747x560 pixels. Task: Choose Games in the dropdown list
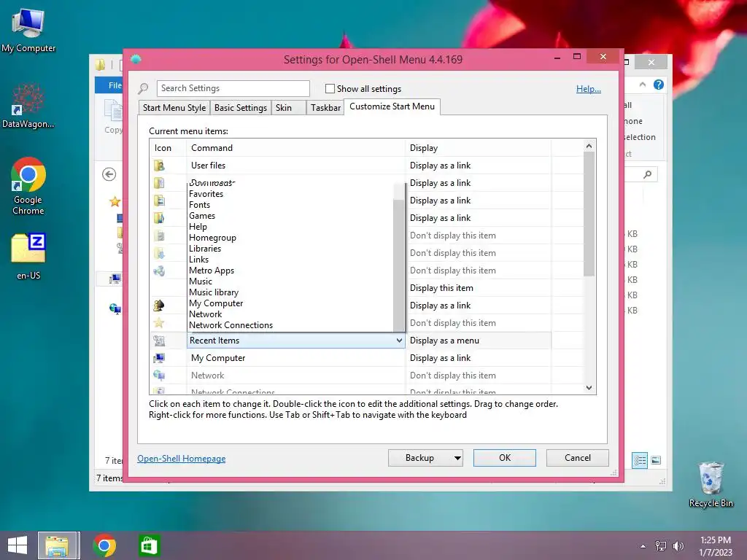[202, 216]
